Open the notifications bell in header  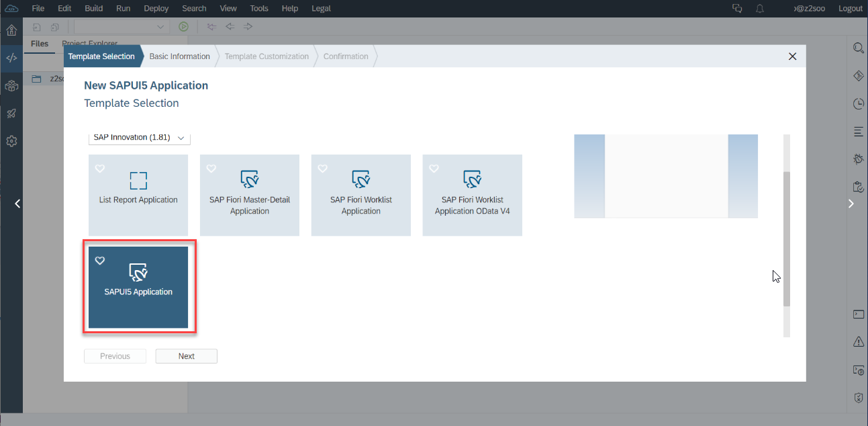760,9
